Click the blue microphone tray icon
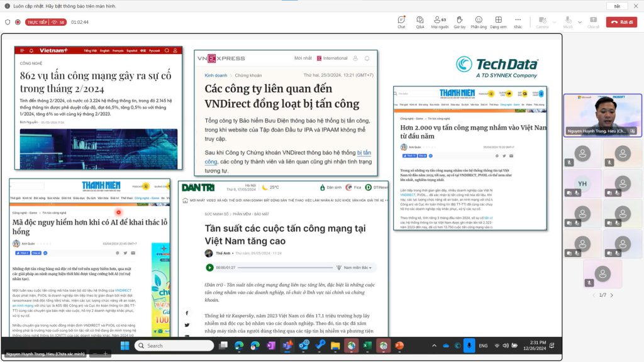This screenshot has height=362, width=644. 469,346
